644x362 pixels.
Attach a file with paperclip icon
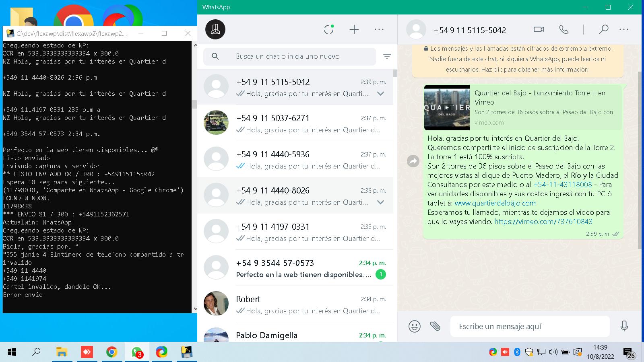(x=435, y=326)
